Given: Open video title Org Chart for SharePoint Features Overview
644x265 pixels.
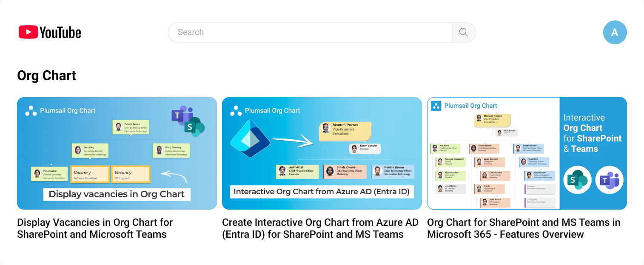Looking at the screenshot, I should [524, 228].
